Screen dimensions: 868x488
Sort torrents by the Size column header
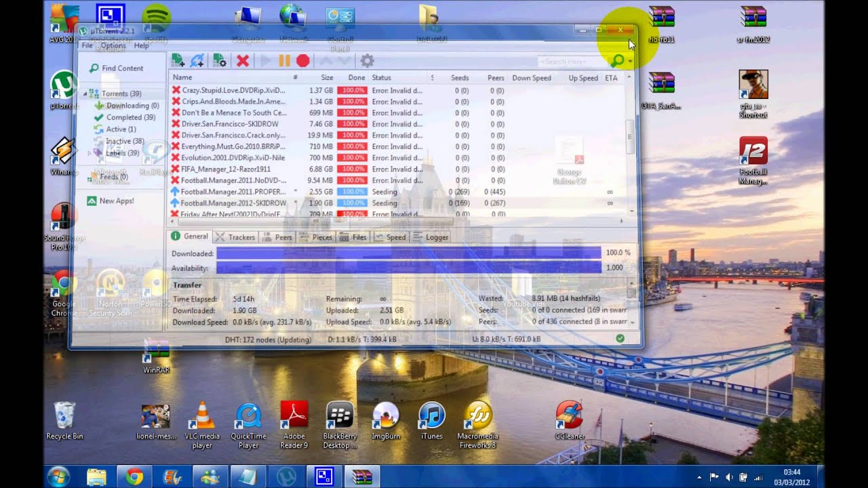pos(328,78)
